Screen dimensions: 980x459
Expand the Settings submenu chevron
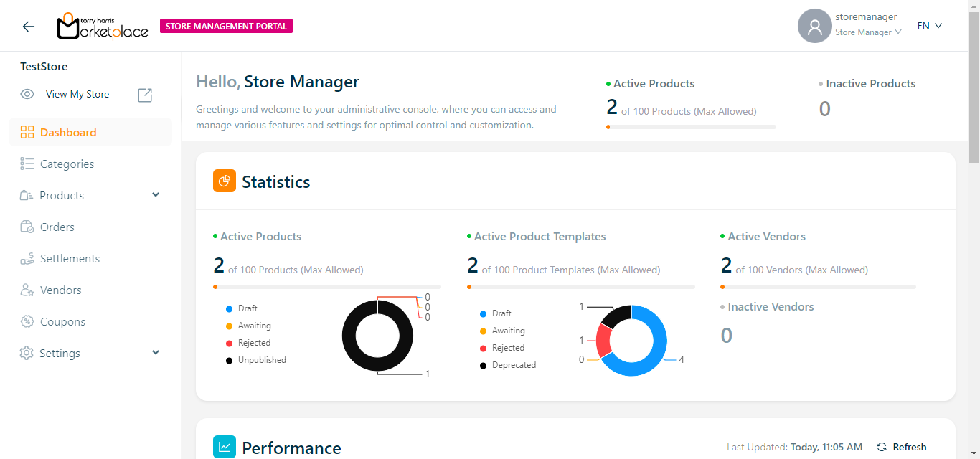point(156,353)
